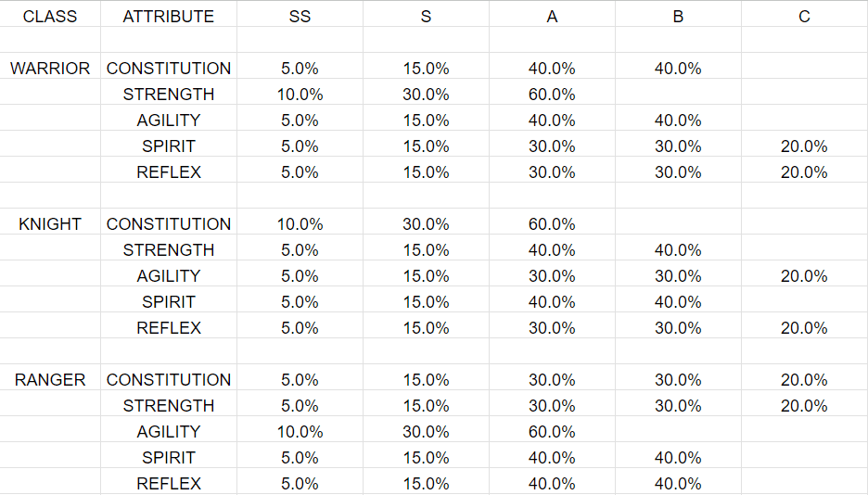Click the B column header cell
Viewport: 868px width, 495px height.
678,16
